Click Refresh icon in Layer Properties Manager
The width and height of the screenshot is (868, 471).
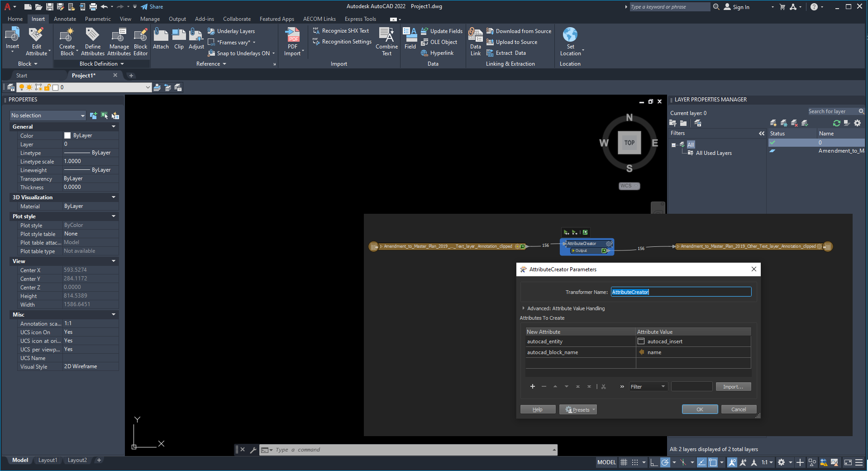pos(836,123)
